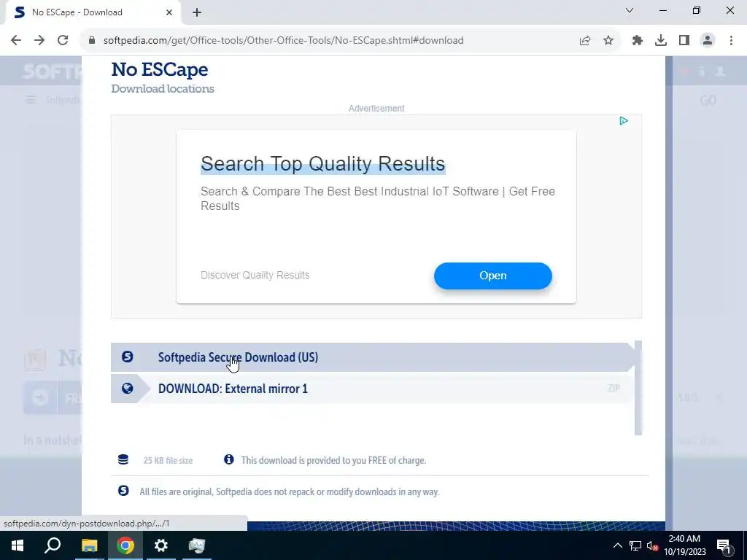
Task: Click the download list scrollbar
Action: pyautogui.click(x=638, y=388)
